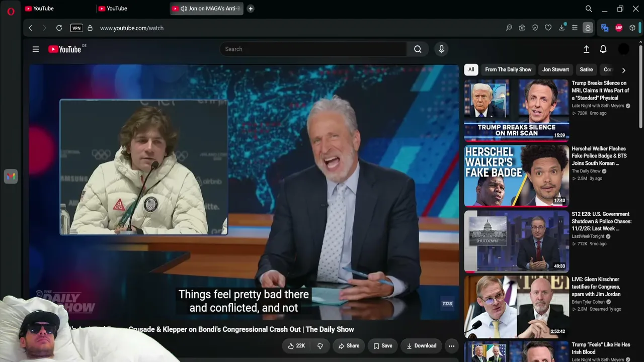The width and height of the screenshot is (644, 362).
Task: Select the 'From The Daily Show' chip
Action: coord(508,70)
